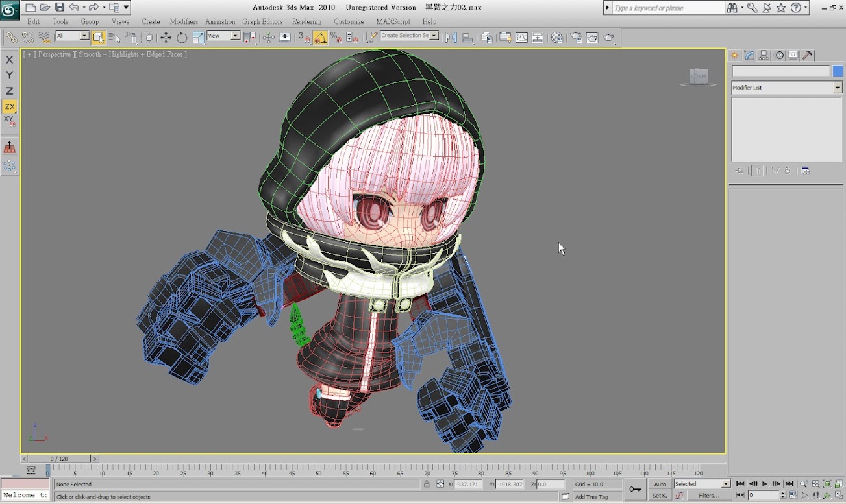Toggle the Percent Snap button
This screenshot has width=846, height=504.
click(336, 38)
